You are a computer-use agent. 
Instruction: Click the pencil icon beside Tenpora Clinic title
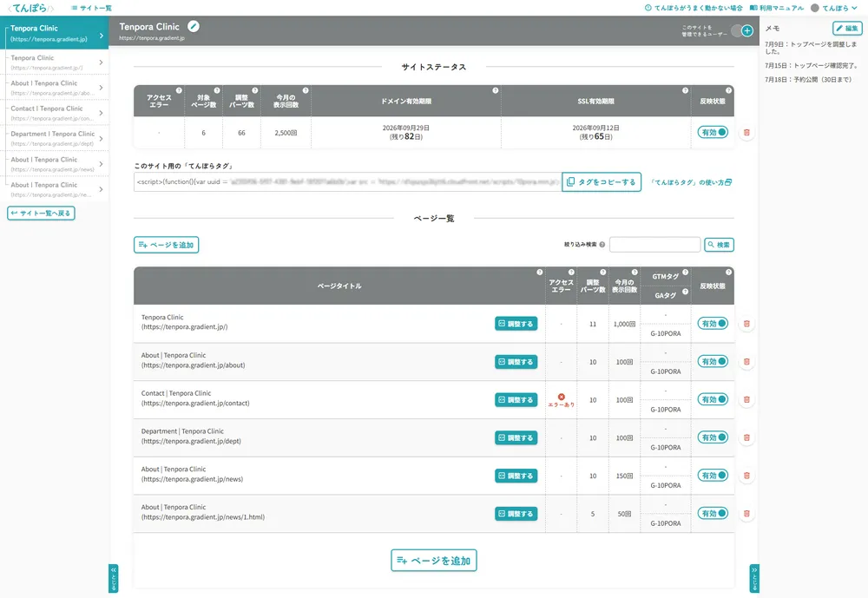tap(194, 26)
